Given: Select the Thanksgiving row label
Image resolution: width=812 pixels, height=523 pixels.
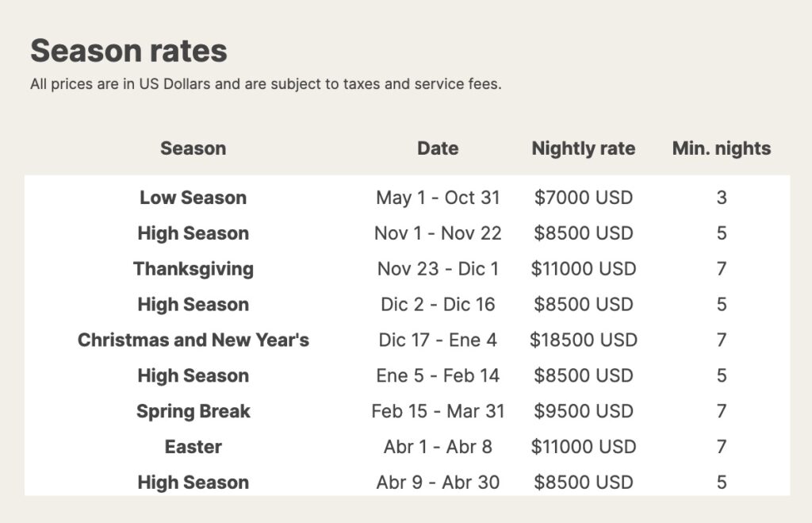Looking at the screenshot, I should 193,269.
